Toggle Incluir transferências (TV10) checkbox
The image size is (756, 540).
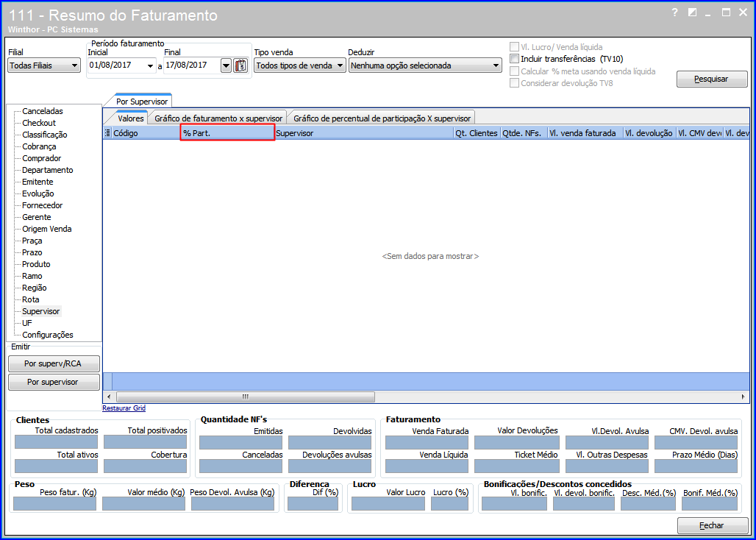tap(515, 60)
